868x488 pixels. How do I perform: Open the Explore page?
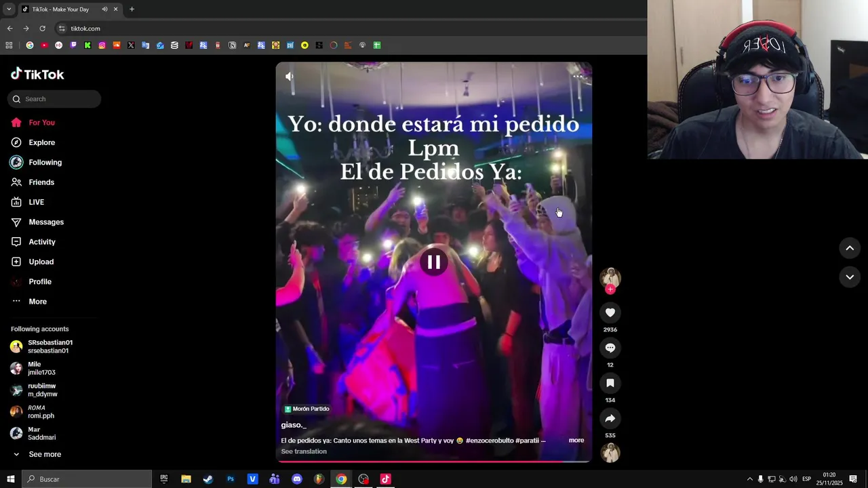coord(41,142)
